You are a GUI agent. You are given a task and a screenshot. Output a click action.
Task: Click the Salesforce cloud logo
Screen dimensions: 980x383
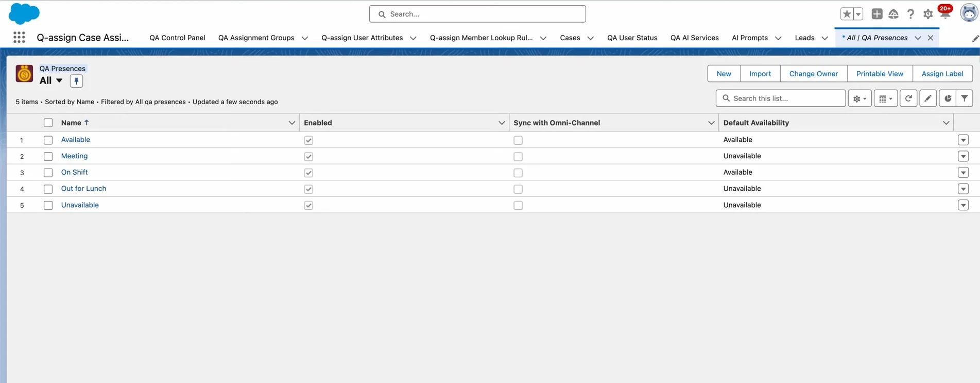(24, 13)
